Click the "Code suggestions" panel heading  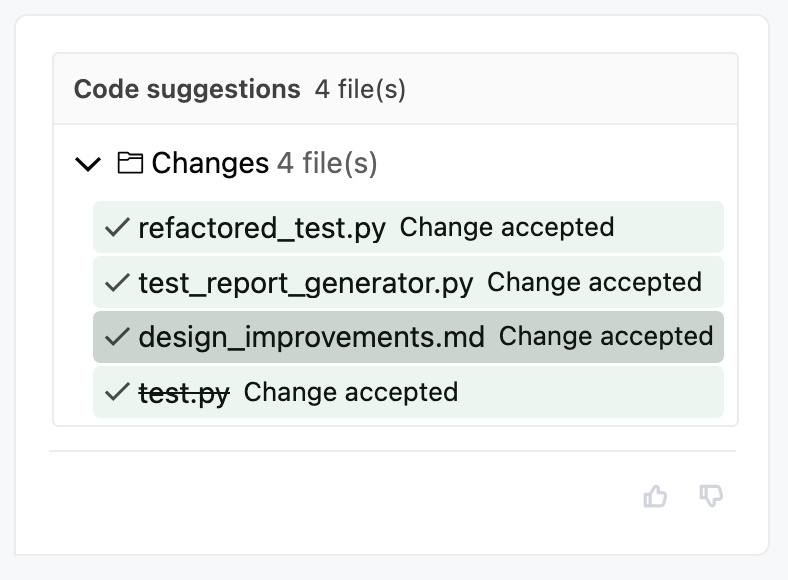click(x=187, y=89)
